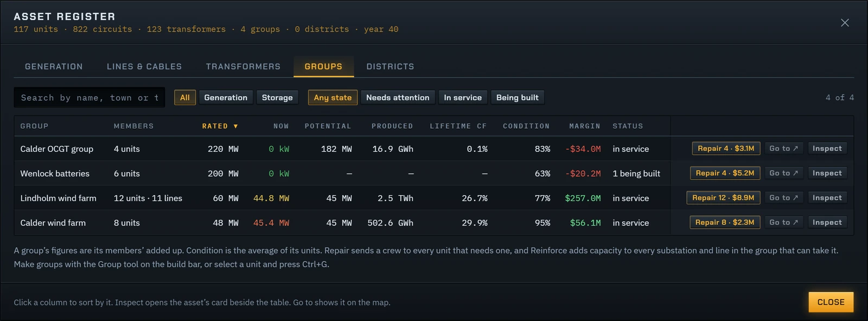
Task: Click Repair 4 · $3.1M for Calder OCGT group
Action: pyautogui.click(x=726, y=149)
